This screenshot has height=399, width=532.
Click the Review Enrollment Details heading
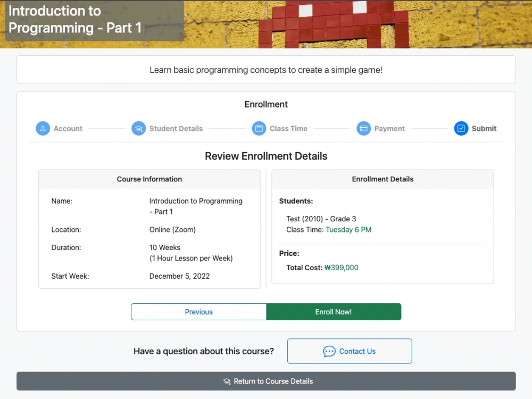click(x=266, y=156)
